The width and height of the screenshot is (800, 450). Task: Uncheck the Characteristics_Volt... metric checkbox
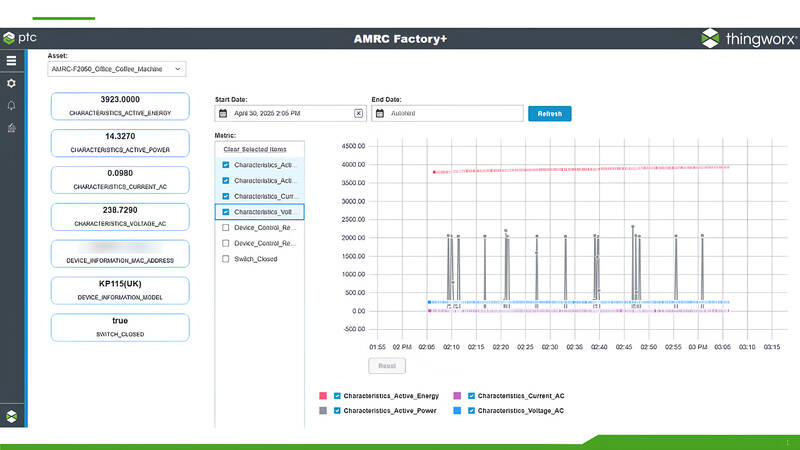pyautogui.click(x=226, y=212)
